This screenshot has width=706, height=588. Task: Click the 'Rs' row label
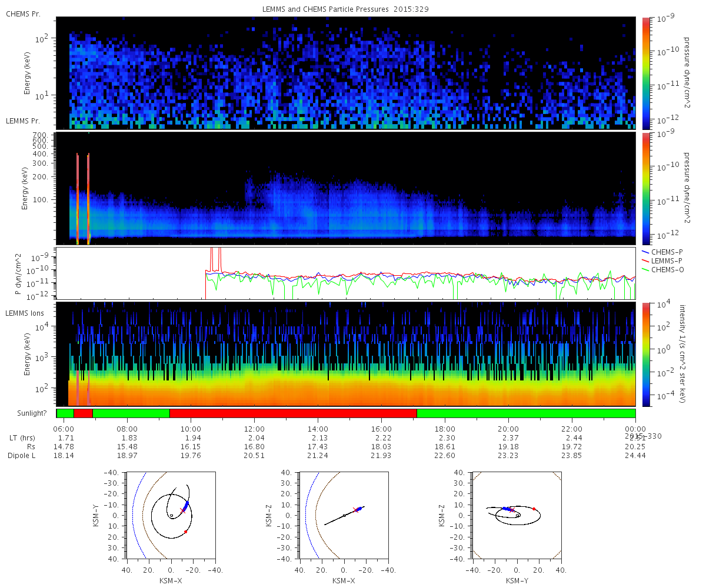click(31, 447)
